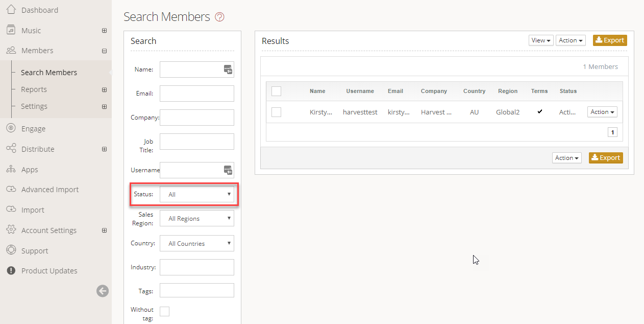Enable the Without tag checkbox
The width and height of the screenshot is (644, 324).
click(165, 311)
